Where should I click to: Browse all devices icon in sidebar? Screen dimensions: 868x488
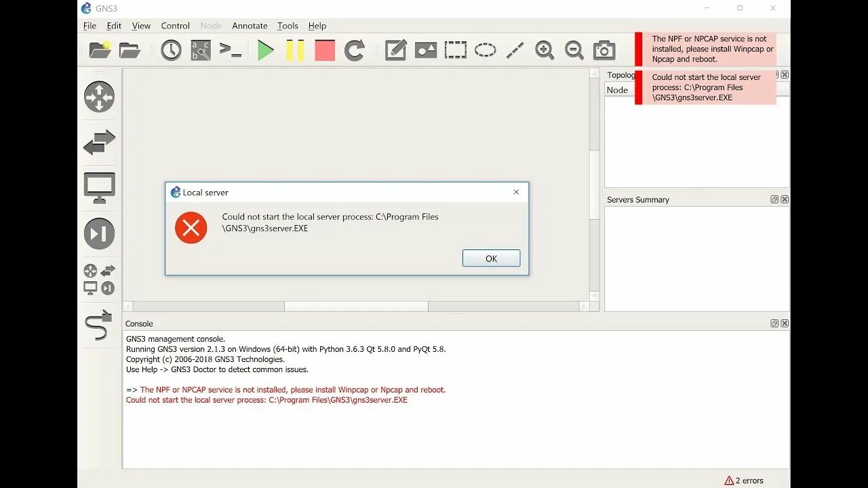click(99, 279)
